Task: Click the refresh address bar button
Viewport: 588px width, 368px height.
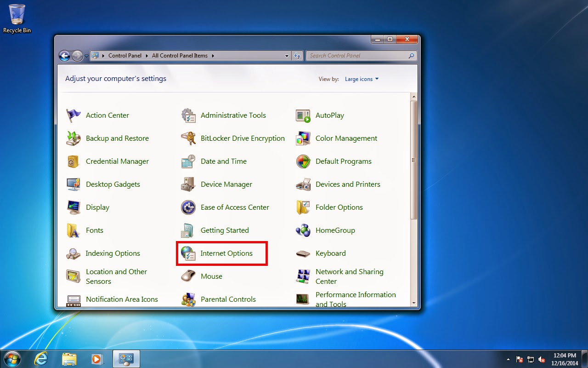Action: coord(297,56)
